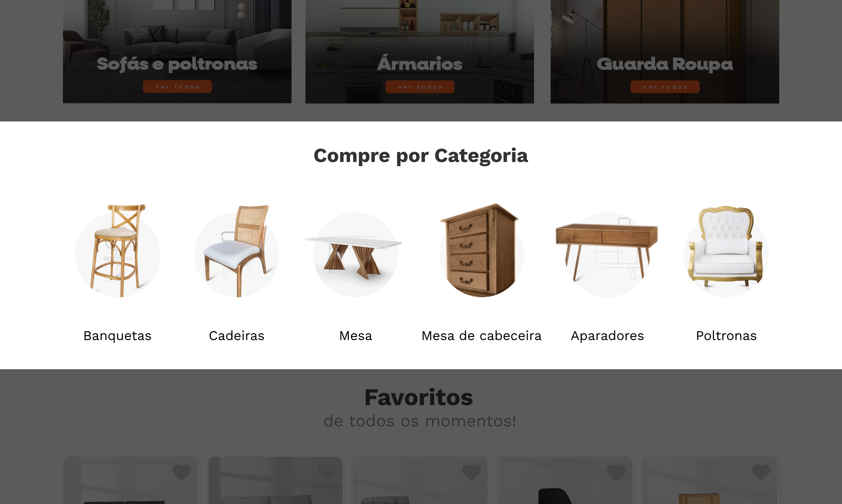Click the Banquetas stool category image
Image resolution: width=842 pixels, height=504 pixels.
coord(118,250)
